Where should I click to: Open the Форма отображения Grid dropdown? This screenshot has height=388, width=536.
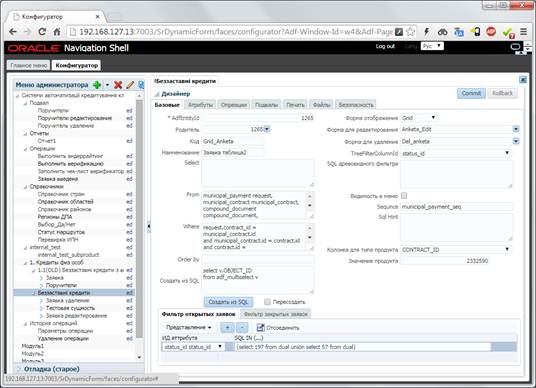[419, 118]
